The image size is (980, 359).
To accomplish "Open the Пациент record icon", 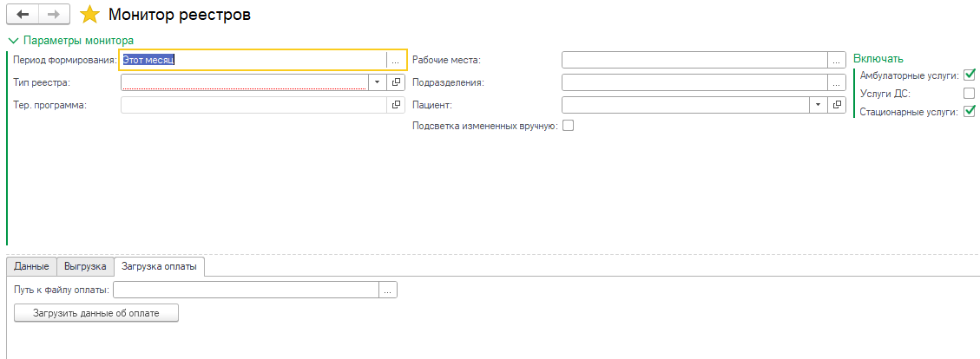I will click(x=837, y=105).
